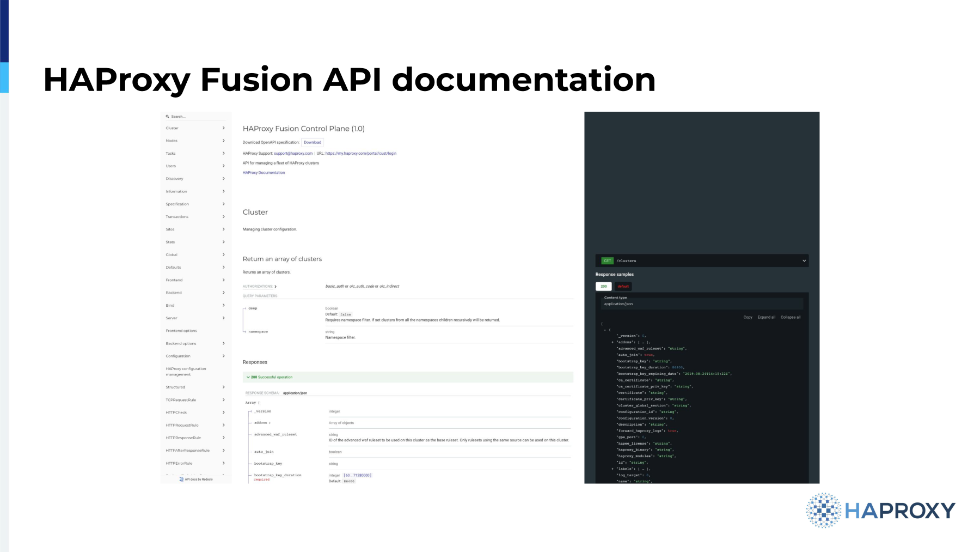Click the bootstrap_key_duration schema property
This screenshot has height=552, width=980.
coord(278,475)
